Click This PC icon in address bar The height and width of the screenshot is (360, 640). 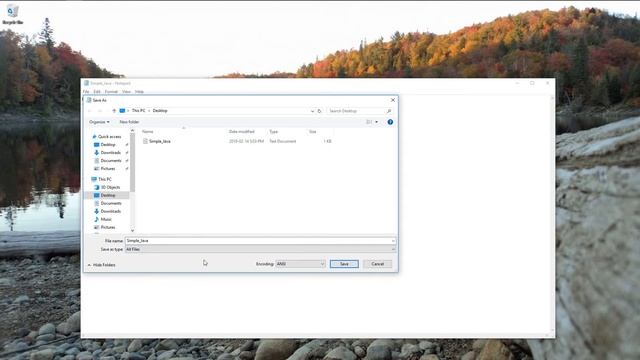[x=122, y=111]
